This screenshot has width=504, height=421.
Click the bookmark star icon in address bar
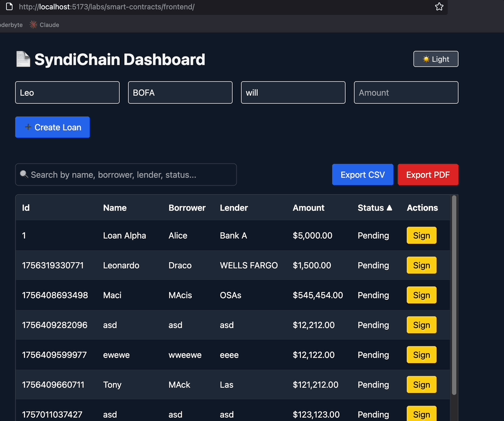439,7
